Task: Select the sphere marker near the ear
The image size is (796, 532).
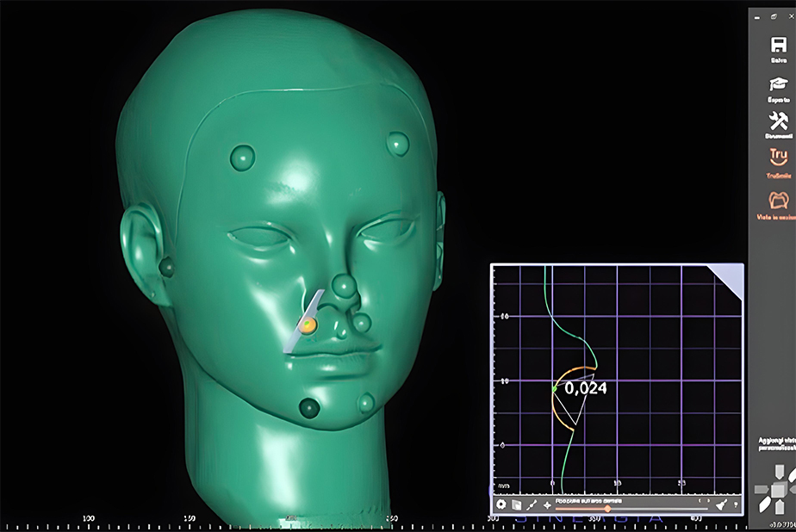Action: pyautogui.click(x=166, y=267)
